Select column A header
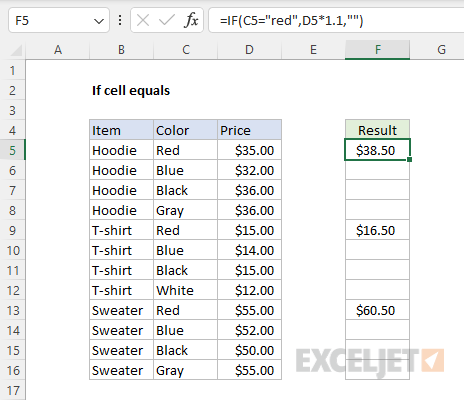This screenshot has height=400, width=464. point(58,50)
